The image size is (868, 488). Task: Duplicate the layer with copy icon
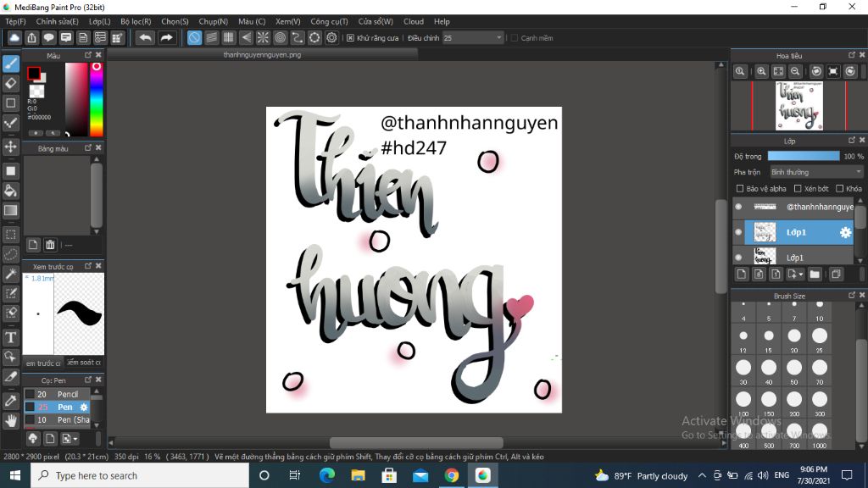[x=836, y=274]
